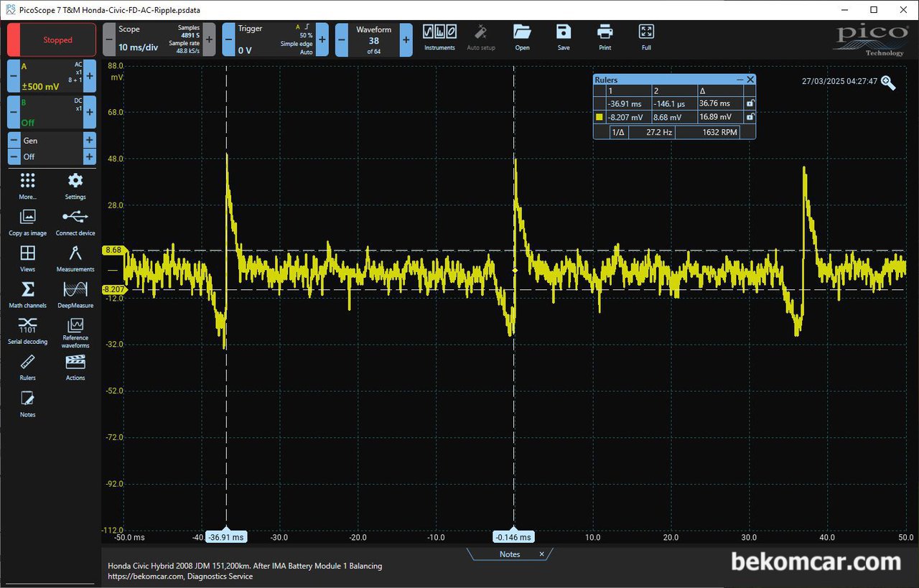
Task: Click Channel B minus button
Action: [13, 113]
